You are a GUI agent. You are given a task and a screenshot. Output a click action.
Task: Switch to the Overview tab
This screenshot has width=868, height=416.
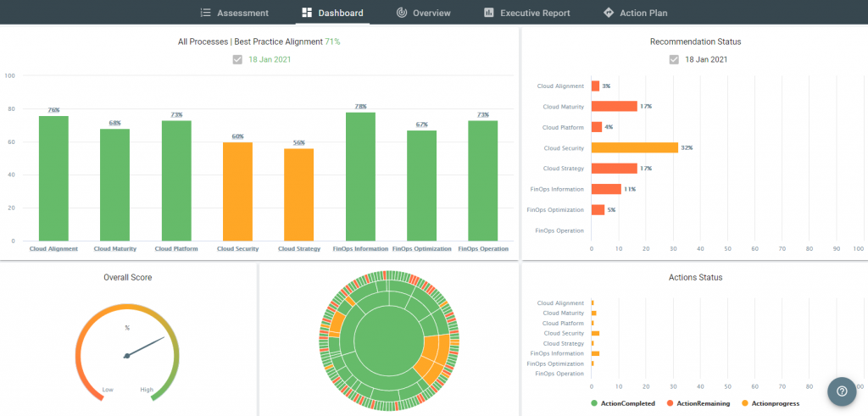pyautogui.click(x=431, y=13)
